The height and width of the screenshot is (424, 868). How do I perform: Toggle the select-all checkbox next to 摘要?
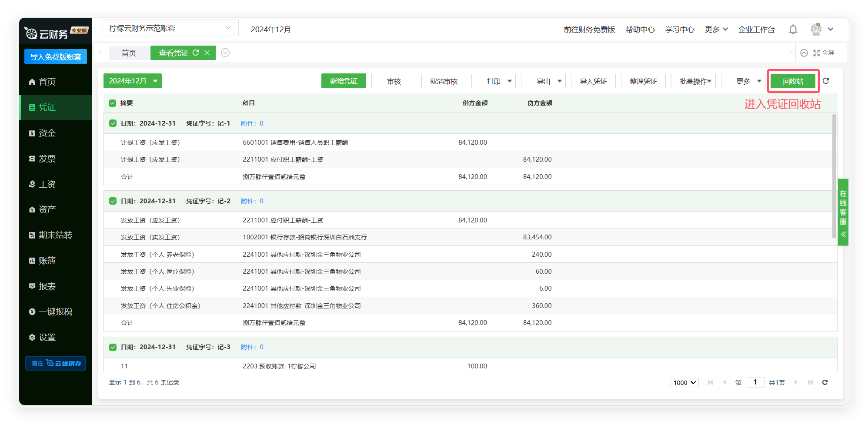click(113, 103)
